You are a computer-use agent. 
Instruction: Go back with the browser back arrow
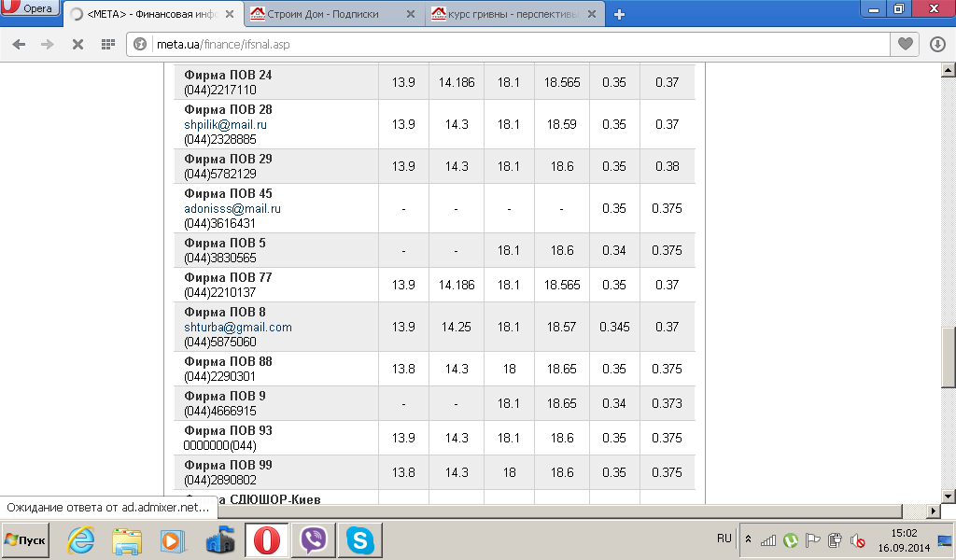(19, 45)
